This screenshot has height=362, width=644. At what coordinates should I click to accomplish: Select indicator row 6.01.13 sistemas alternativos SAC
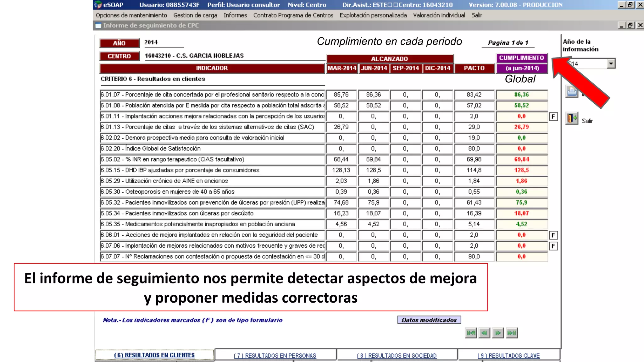[212, 127]
